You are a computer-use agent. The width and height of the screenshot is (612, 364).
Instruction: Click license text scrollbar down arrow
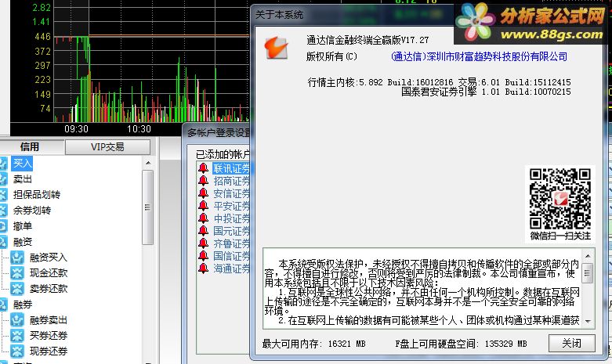(x=588, y=322)
